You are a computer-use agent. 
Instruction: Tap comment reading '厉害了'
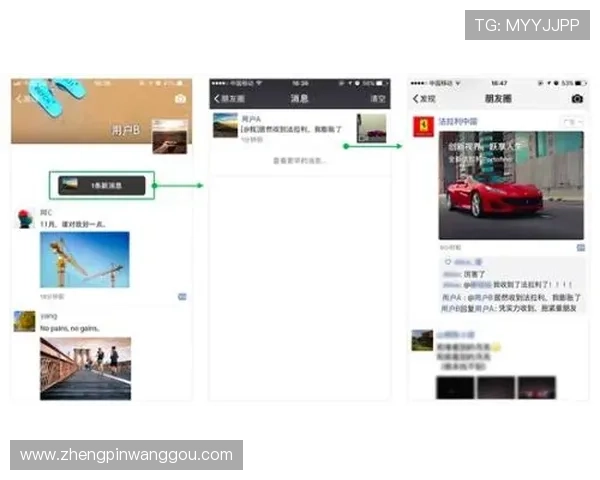coord(474,274)
